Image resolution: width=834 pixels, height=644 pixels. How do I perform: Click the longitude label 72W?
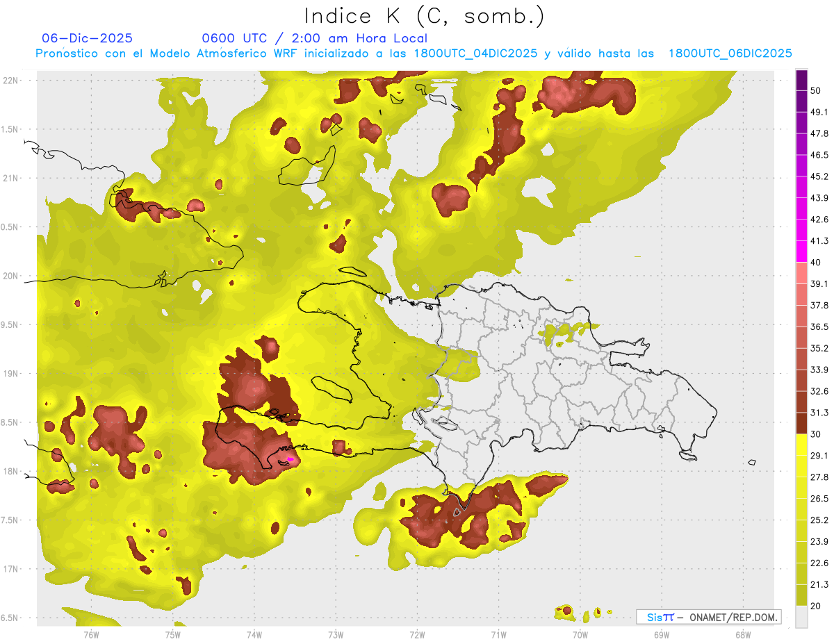417,634
